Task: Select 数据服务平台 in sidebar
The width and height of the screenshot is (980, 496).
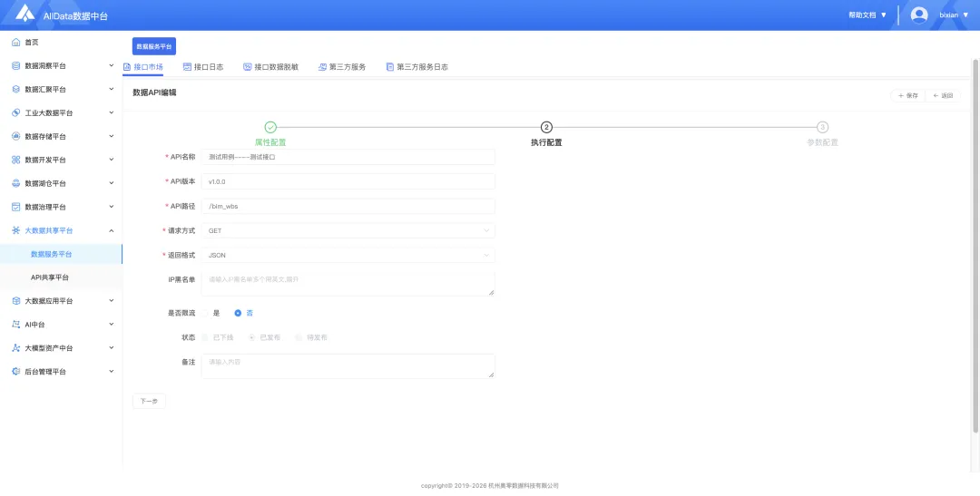Action: pyautogui.click(x=62, y=254)
